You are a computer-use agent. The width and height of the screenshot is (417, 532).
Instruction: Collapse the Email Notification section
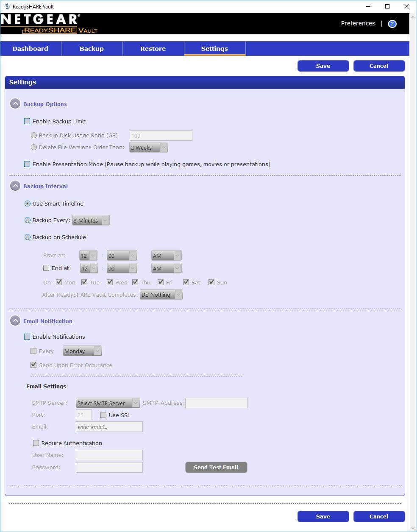point(15,321)
